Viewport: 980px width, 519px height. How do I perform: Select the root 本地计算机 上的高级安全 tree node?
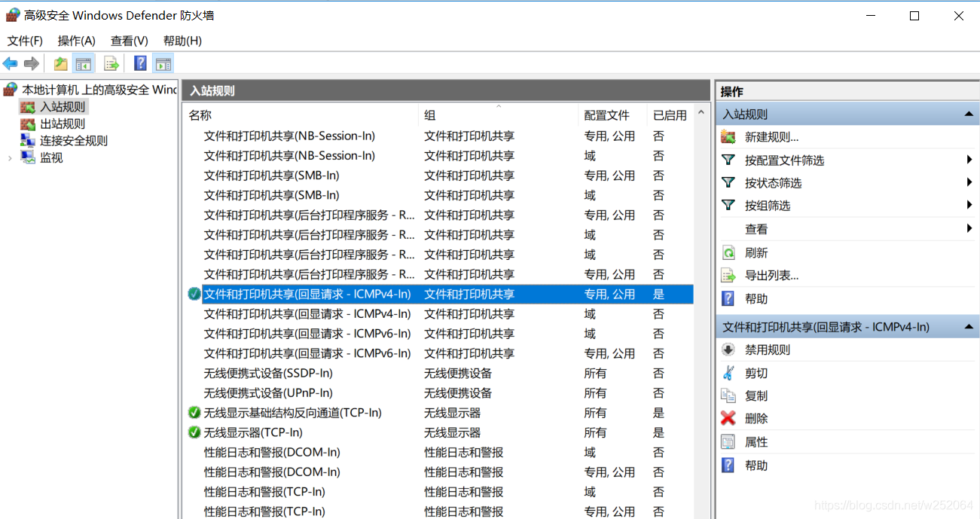tap(99, 90)
